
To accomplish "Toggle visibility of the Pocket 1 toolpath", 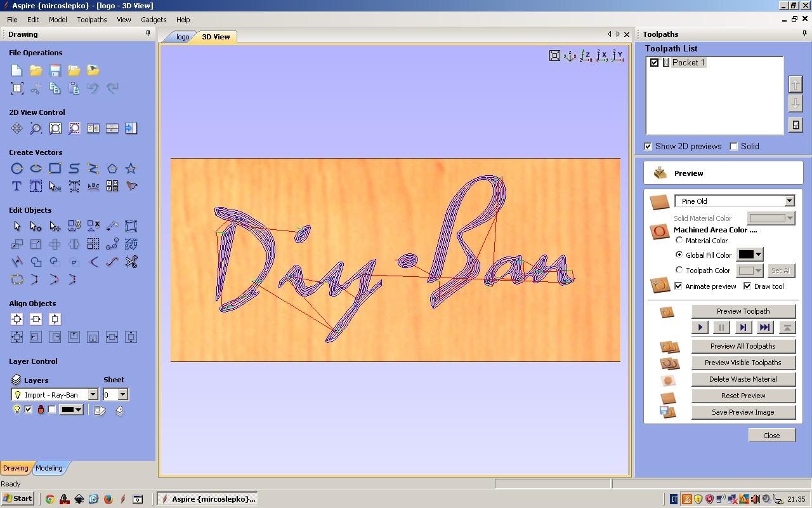I will click(x=654, y=62).
